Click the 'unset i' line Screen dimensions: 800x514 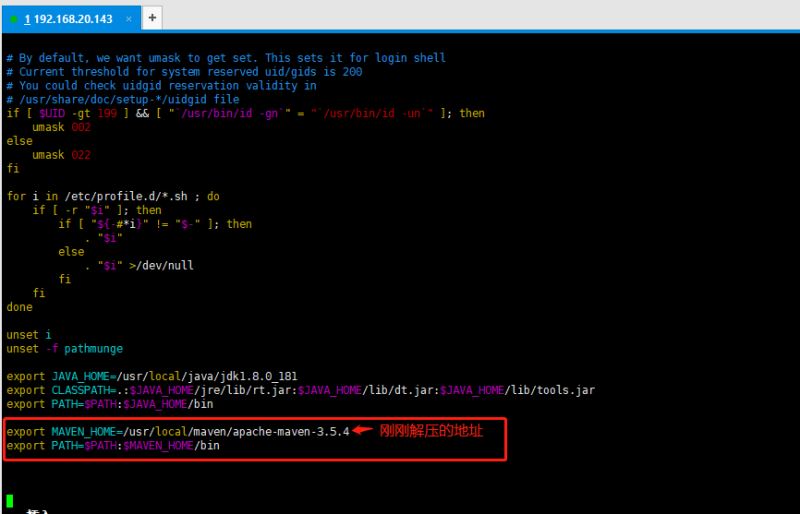click(x=28, y=334)
